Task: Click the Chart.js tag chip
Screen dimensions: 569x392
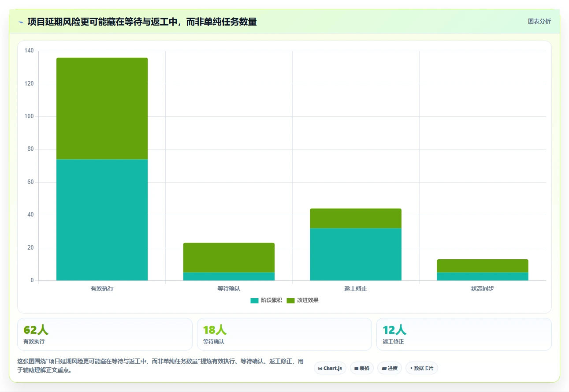Action: point(330,368)
